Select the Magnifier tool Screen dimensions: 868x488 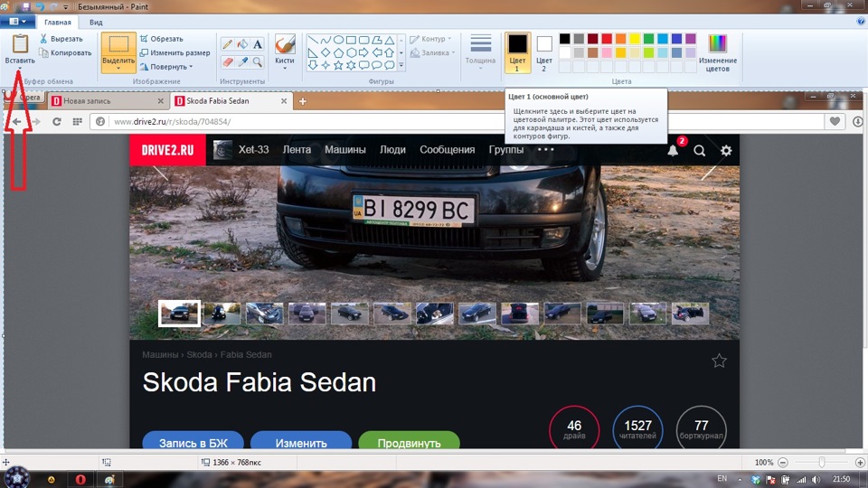pyautogui.click(x=258, y=62)
